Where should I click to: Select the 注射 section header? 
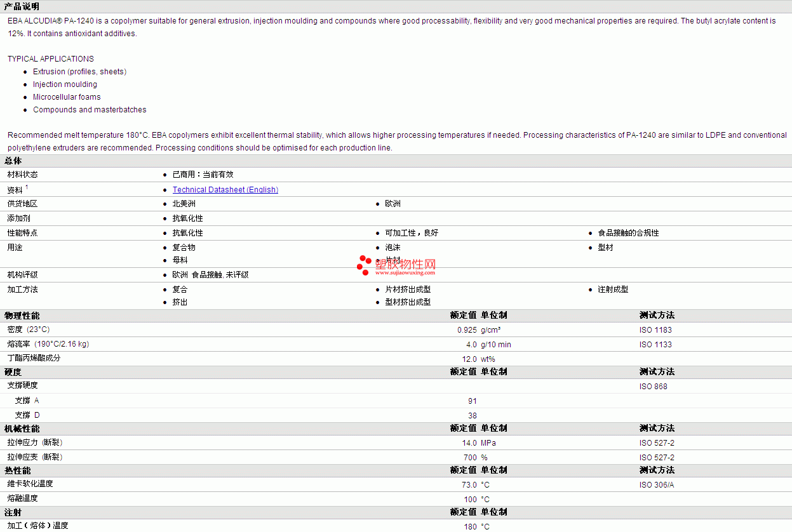tap(13, 512)
